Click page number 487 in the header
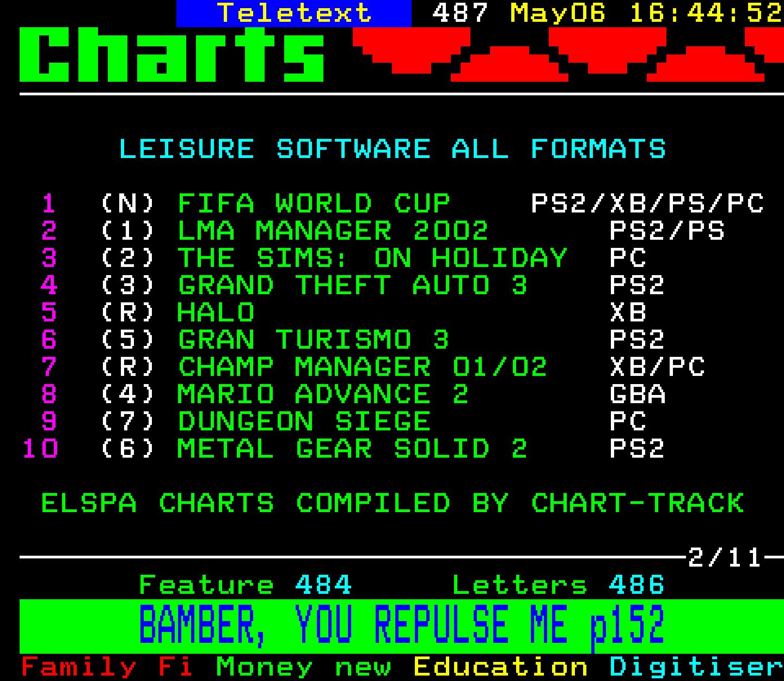 pyautogui.click(x=460, y=13)
